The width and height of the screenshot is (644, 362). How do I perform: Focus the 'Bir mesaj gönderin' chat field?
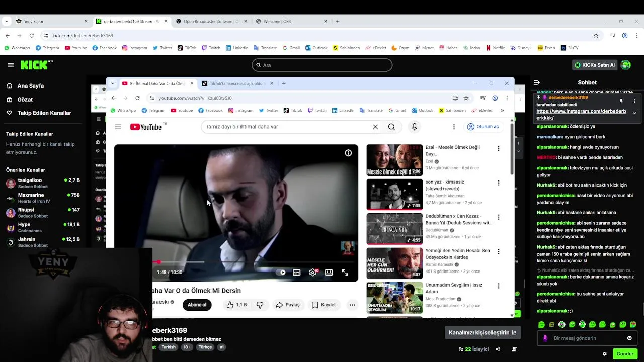[587, 338]
